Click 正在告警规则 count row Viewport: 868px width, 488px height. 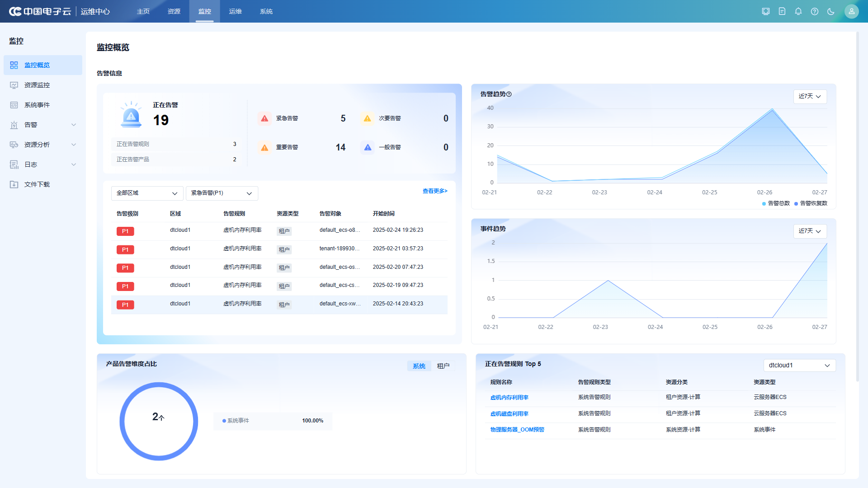pos(176,144)
